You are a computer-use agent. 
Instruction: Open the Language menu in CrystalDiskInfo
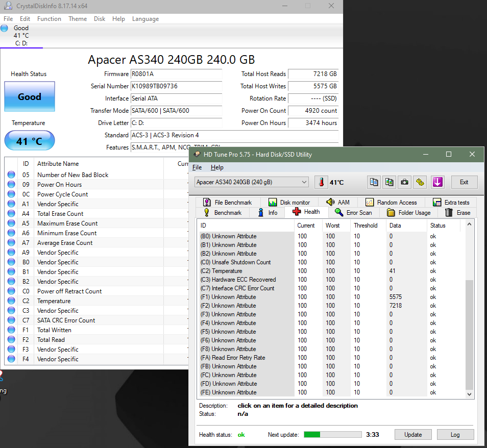tap(145, 19)
